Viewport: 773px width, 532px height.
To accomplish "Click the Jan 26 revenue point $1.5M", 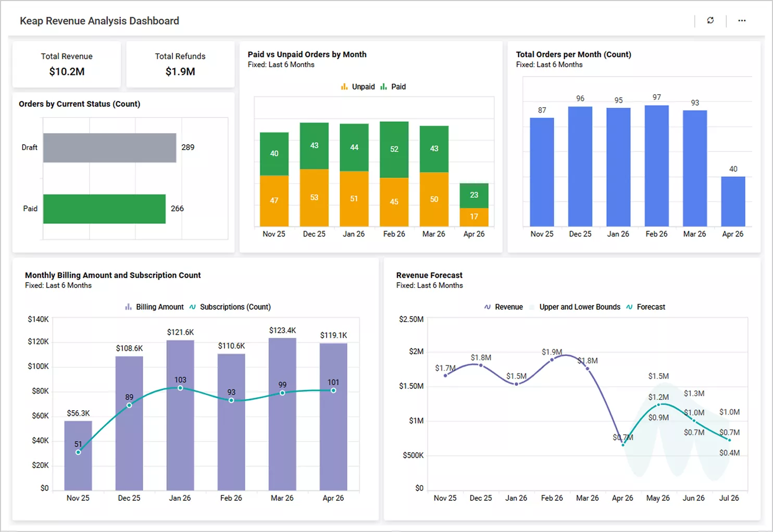I will (x=516, y=384).
